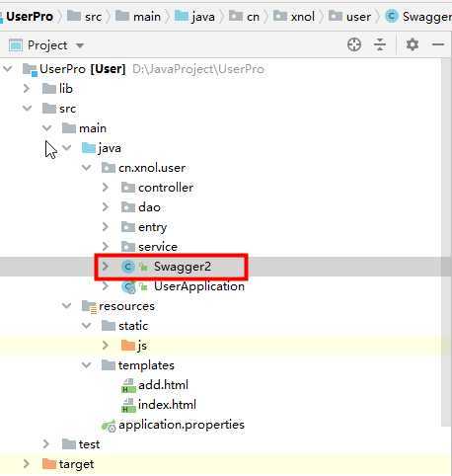
Task: Click the collapse all icon in the Project toolbar
Action: point(380,44)
